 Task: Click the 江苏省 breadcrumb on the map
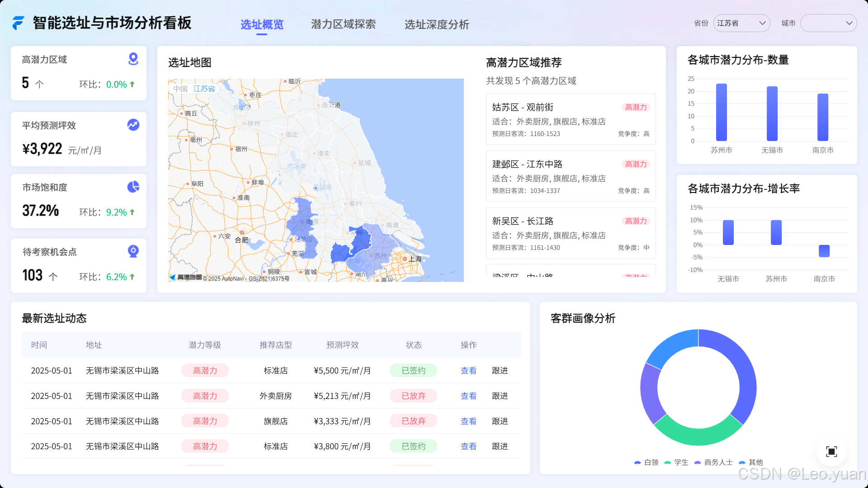pos(204,89)
